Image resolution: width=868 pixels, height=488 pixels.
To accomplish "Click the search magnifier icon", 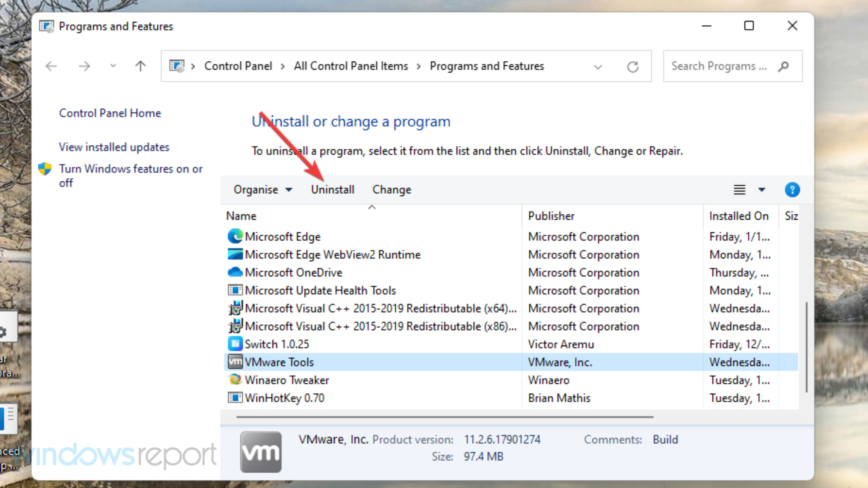I will click(784, 66).
